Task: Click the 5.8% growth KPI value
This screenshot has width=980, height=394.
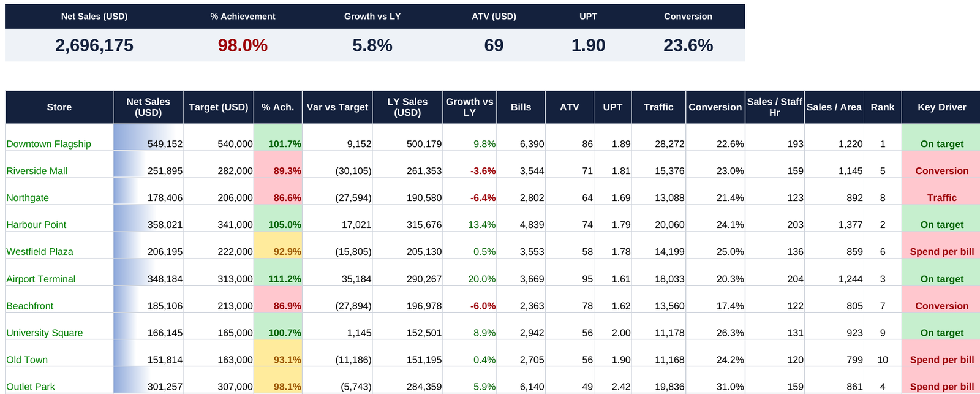Action: [372, 45]
